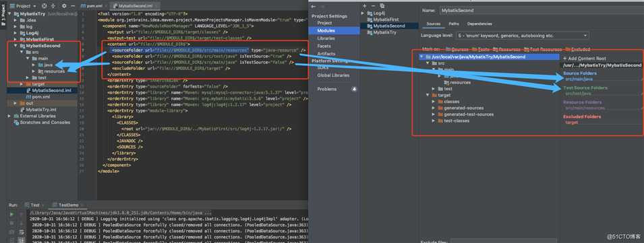Viewport: 644px width, 243px height.
Task: Expand the Log4j module in project tree
Action: (16, 33)
